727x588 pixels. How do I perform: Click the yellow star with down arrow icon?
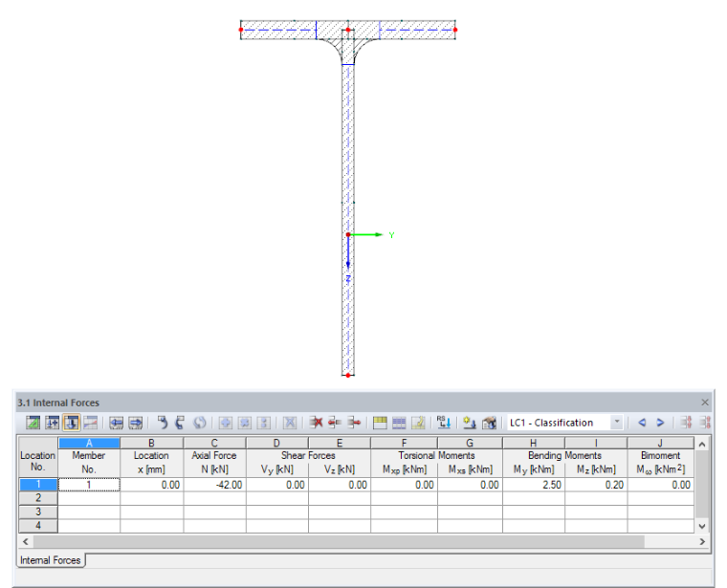(470, 423)
